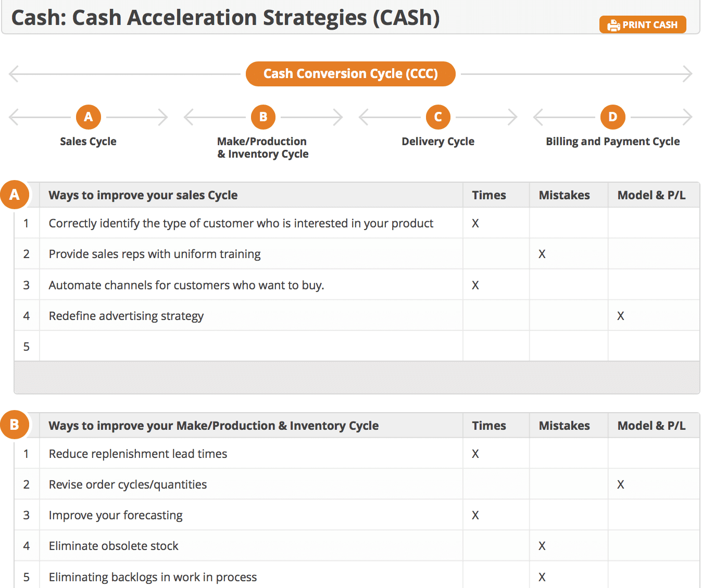
Task: Click the page title 'Cash: Cash Acceleration Strategies'
Action: pos(225,17)
